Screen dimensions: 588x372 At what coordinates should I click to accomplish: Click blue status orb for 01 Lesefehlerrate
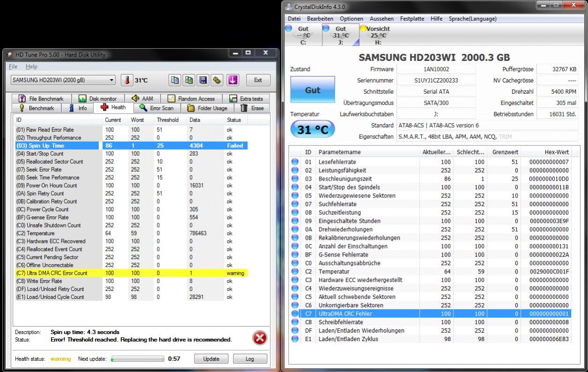295,162
